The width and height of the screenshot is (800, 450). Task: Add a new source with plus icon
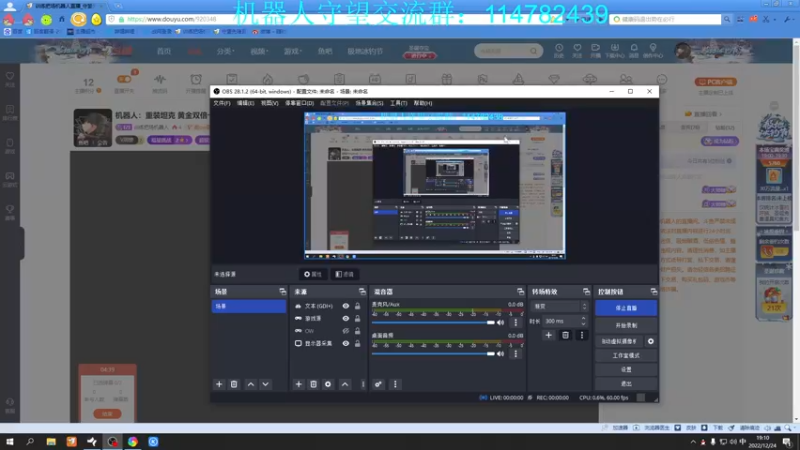point(298,384)
